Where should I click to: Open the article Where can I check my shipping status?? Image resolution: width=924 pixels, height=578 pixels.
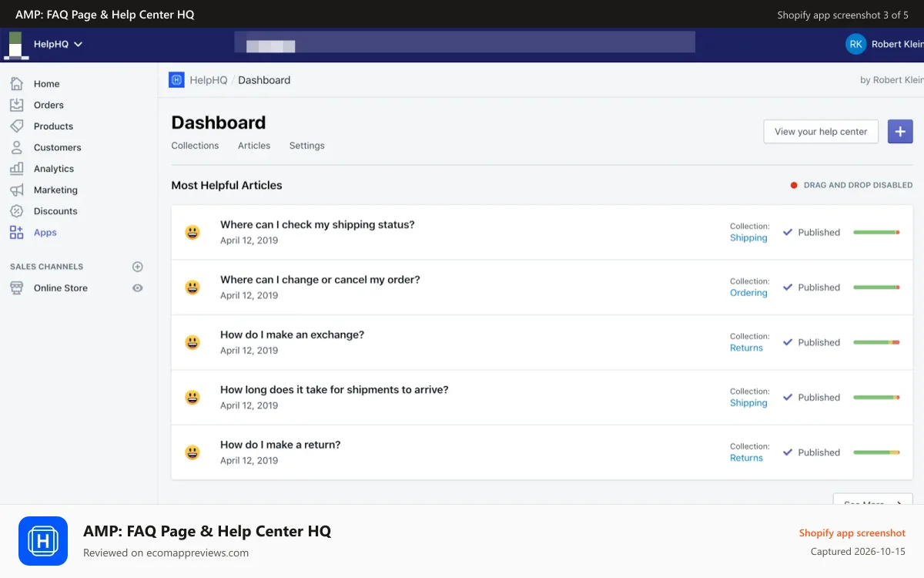[317, 224]
